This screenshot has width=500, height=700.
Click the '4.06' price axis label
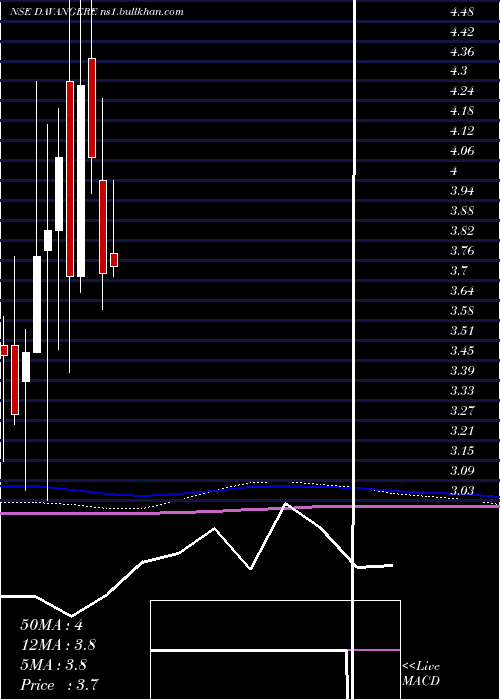[462, 151]
